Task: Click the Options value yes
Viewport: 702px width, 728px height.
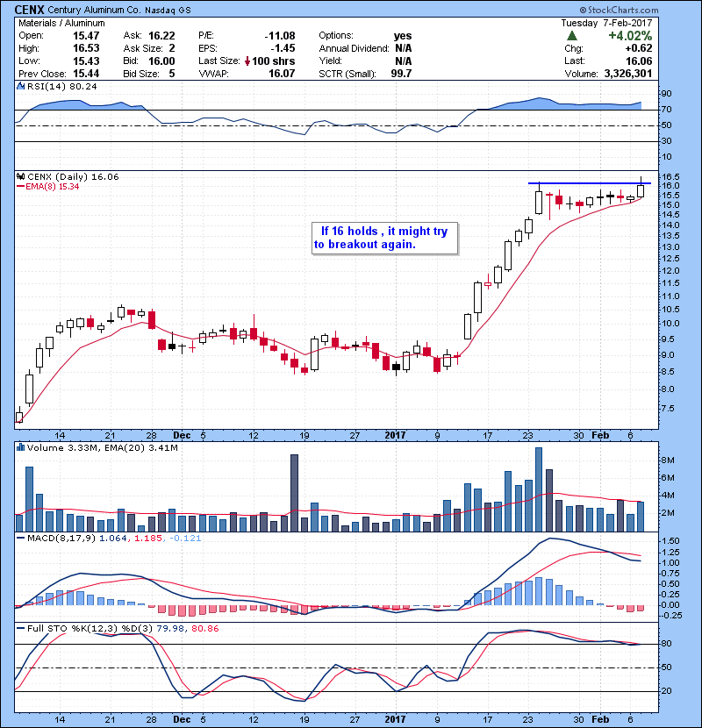Action: click(403, 36)
